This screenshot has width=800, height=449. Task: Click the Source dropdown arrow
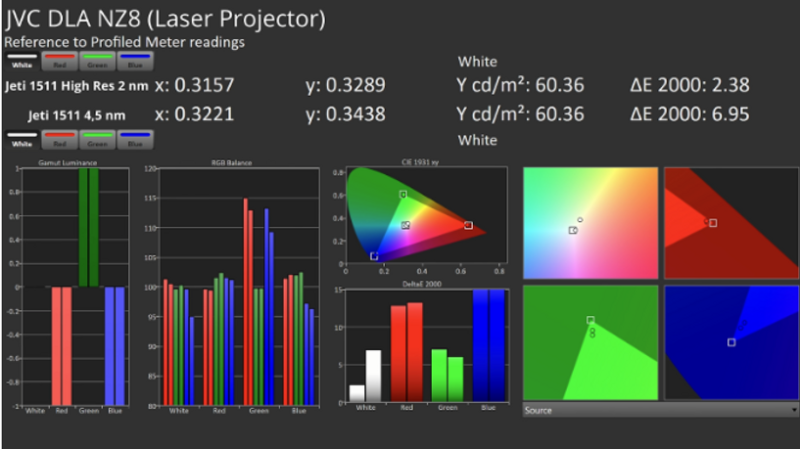tap(794, 410)
